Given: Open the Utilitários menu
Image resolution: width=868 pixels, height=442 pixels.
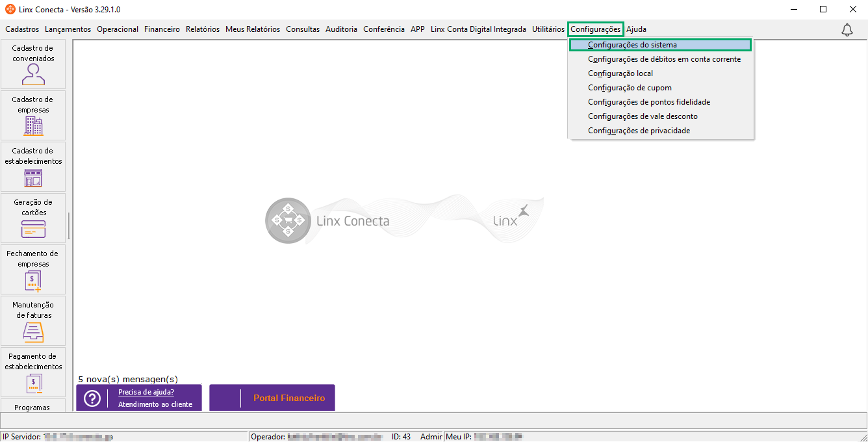Looking at the screenshot, I should pos(548,29).
